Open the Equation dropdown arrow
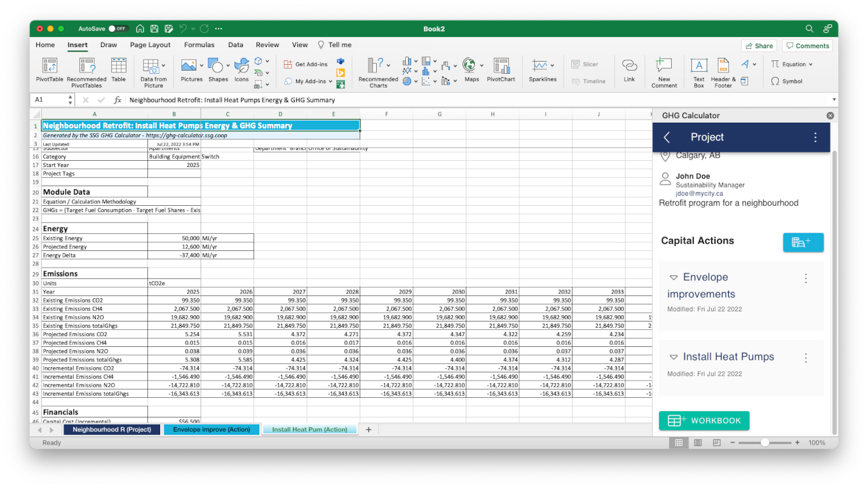The width and height of the screenshot is (868, 488). pyautogui.click(x=810, y=64)
